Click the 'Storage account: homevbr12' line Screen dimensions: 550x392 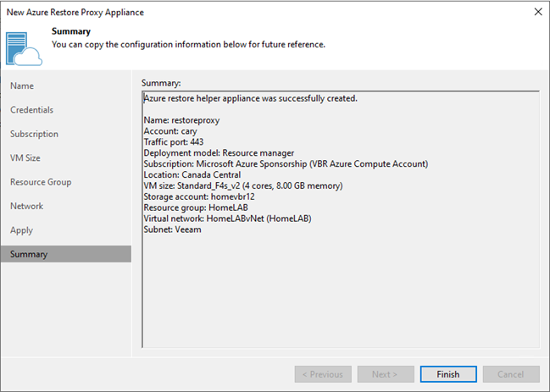(x=199, y=196)
